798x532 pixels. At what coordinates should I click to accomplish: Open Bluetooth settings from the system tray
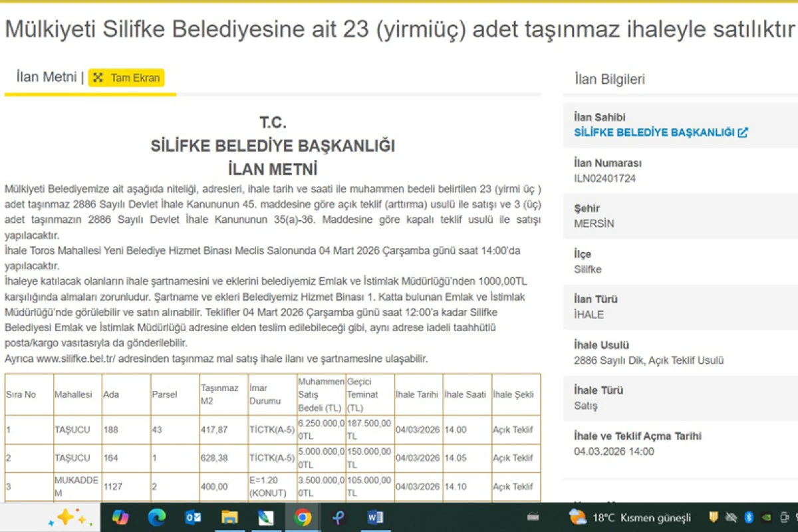[748, 517]
